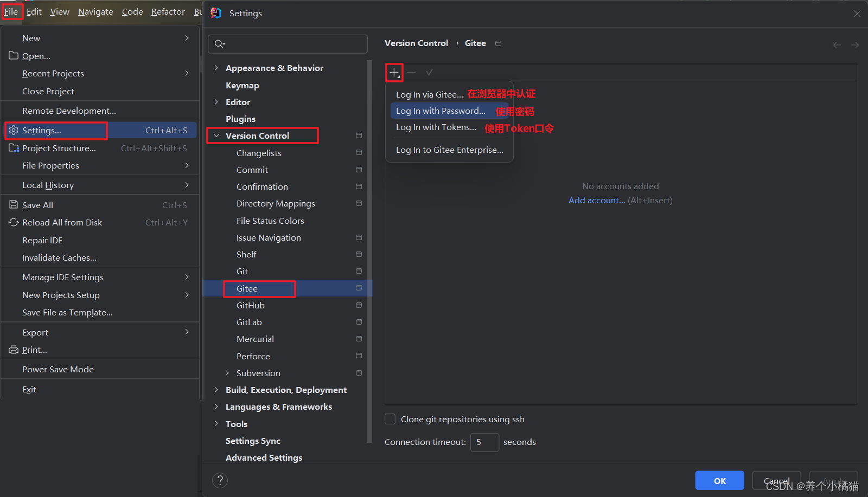Click the add account plus icon
Image resolution: width=868 pixels, height=497 pixels.
(394, 72)
